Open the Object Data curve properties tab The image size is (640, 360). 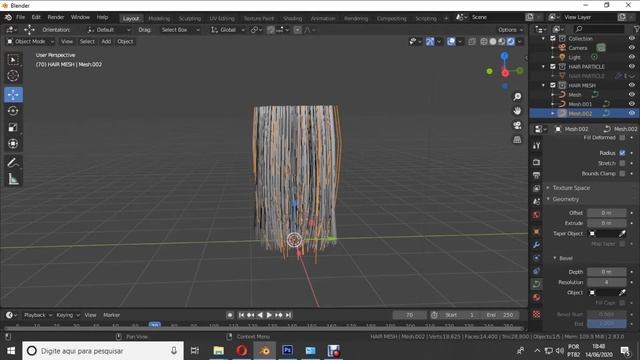click(x=536, y=284)
